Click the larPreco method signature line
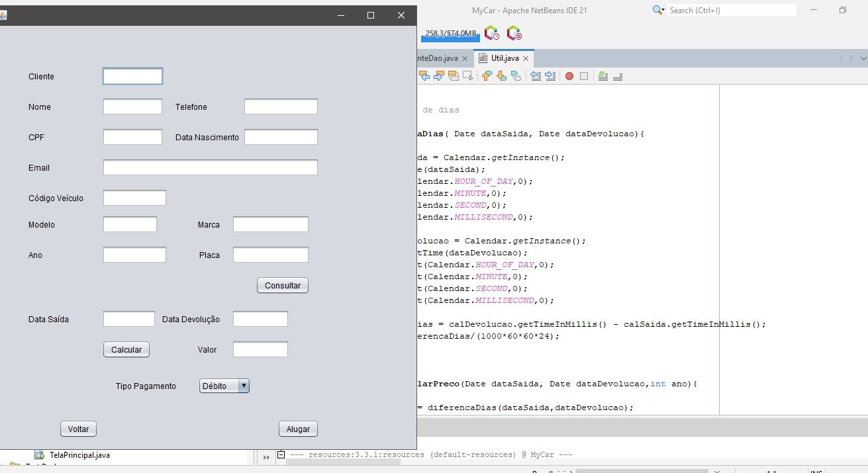The height and width of the screenshot is (473, 868). [558, 384]
